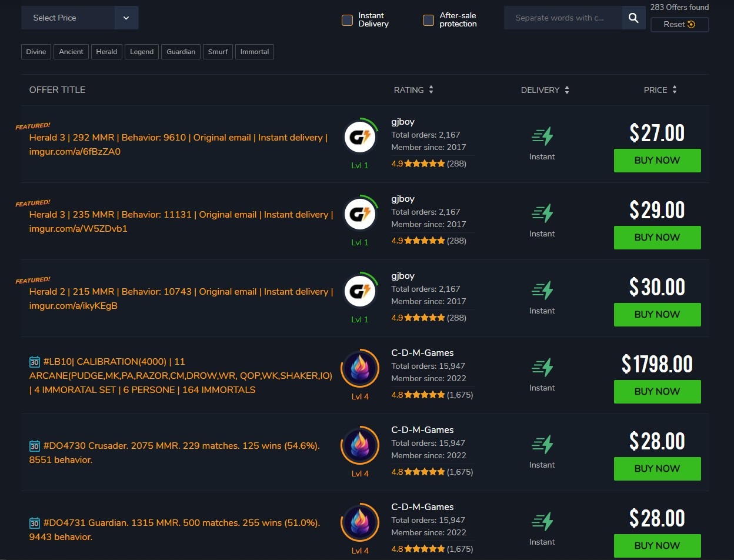Screen dimensions: 734x560
Task: Click instant delivery icon for #DO4731 Guardian offer
Action: click(542, 522)
